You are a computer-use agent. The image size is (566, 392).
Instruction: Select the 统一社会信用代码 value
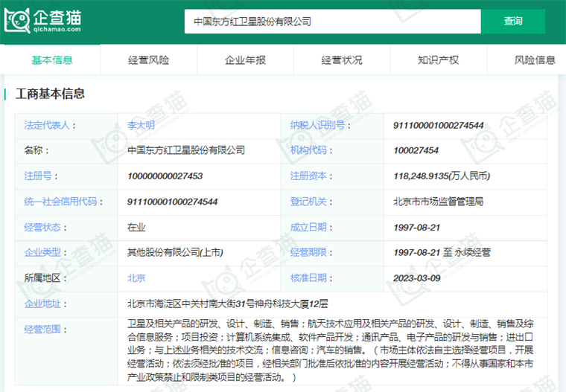[172, 202]
